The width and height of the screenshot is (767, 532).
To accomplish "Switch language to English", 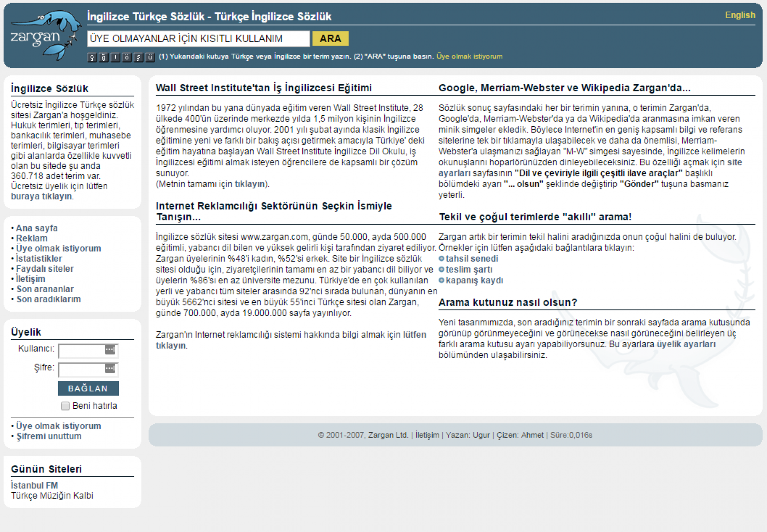I will click(x=740, y=15).
